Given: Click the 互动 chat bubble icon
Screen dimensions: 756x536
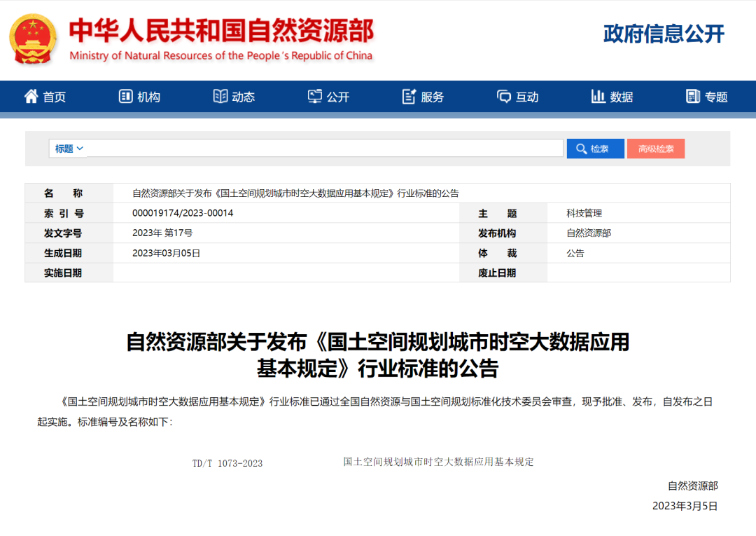Looking at the screenshot, I should tap(504, 97).
